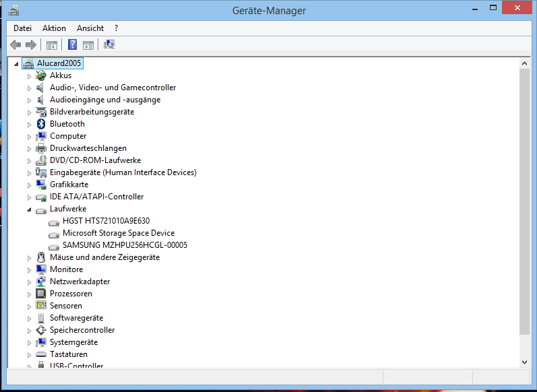This screenshot has height=392, width=537.
Task: Expand the Audioeingänge und -ausgänge category
Action: click(29, 100)
